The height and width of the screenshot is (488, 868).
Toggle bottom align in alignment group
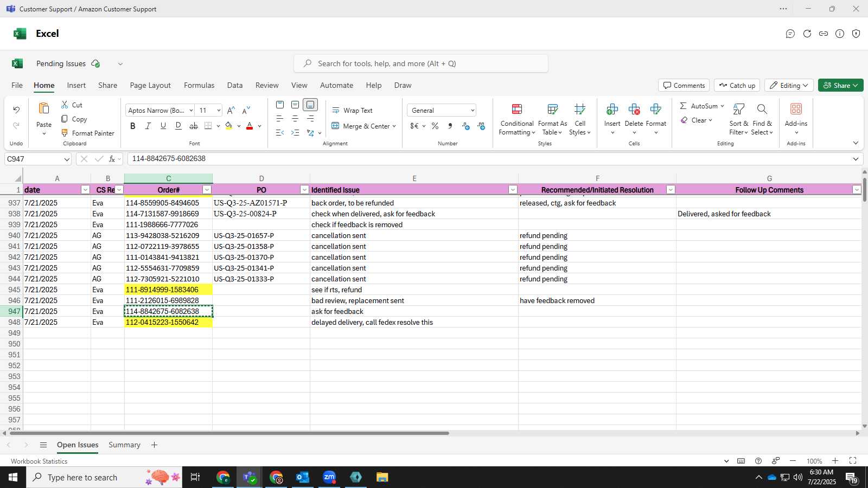310,105
